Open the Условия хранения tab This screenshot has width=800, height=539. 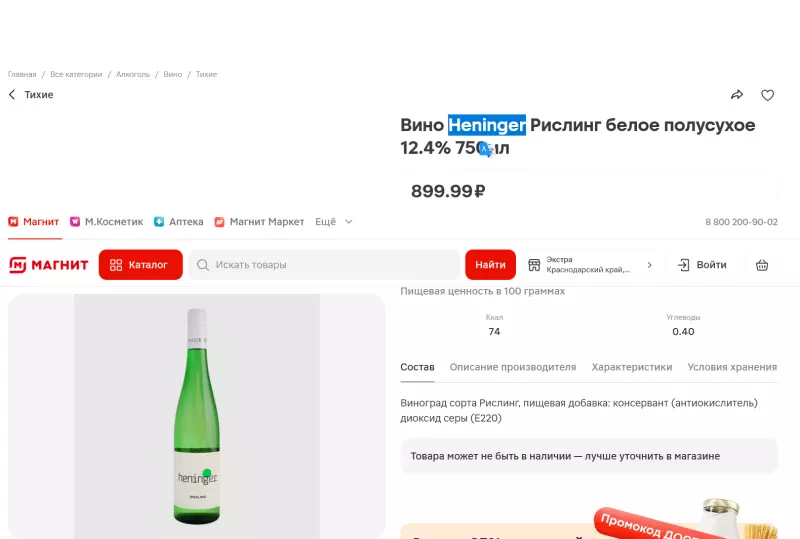(x=732, y=367)
